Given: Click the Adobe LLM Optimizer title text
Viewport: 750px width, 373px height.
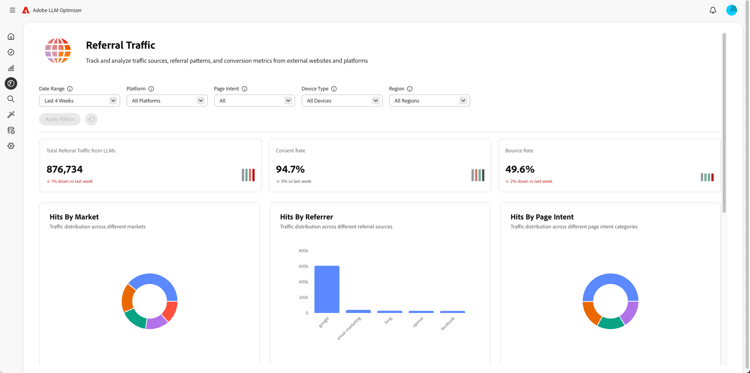Looking at the screenshot, I should click(57, 10).
